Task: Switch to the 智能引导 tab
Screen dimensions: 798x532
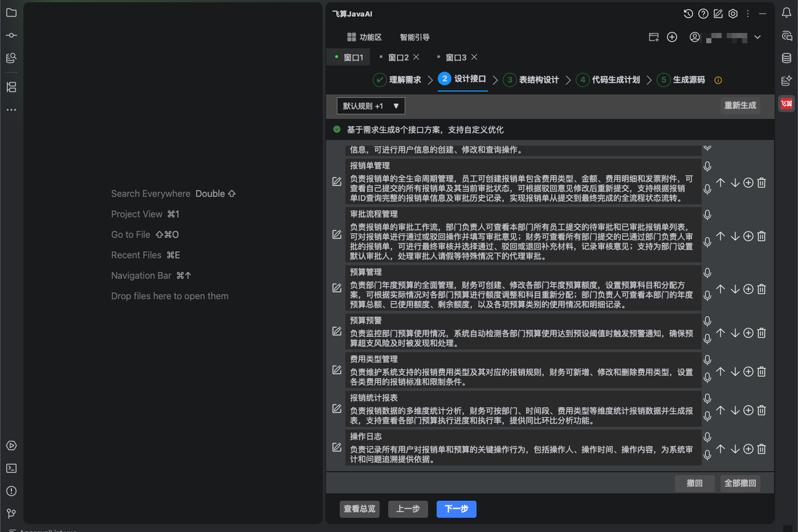Action: (x=415, y=37)
